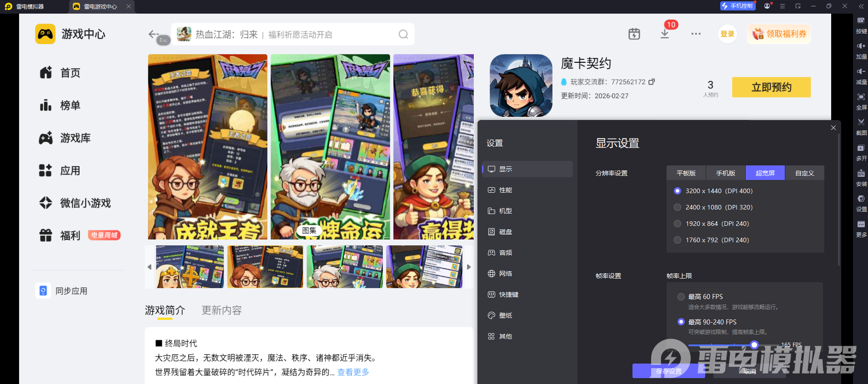Open 壁纸 wallpaper settings category
Screen dimensions: 868x384
pyautogui.click(x=527, y=315)
